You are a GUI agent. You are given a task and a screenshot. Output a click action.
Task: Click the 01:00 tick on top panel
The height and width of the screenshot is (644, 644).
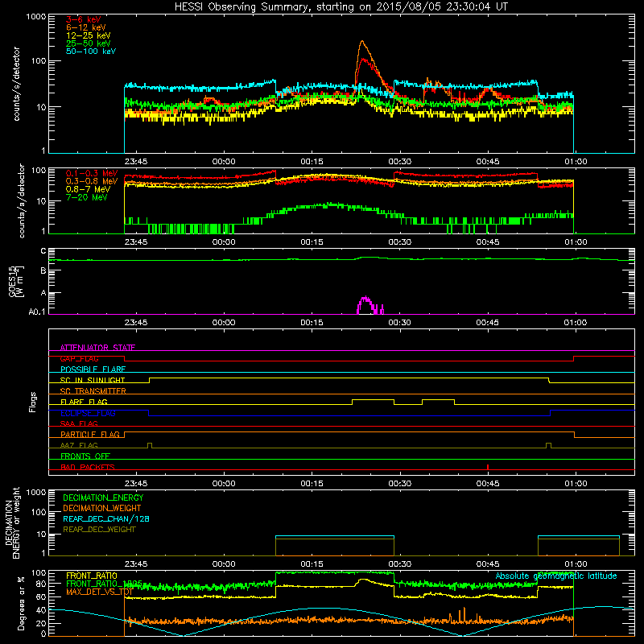(576, 162)
